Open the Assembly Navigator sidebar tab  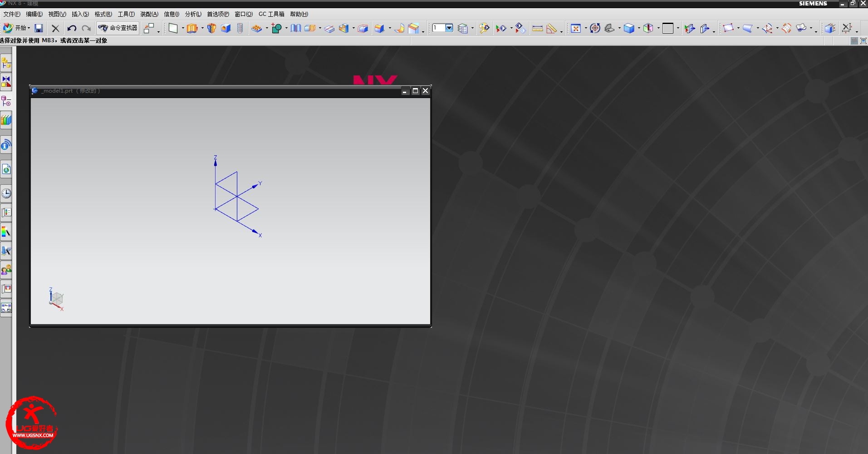click(x=6, y=63)
